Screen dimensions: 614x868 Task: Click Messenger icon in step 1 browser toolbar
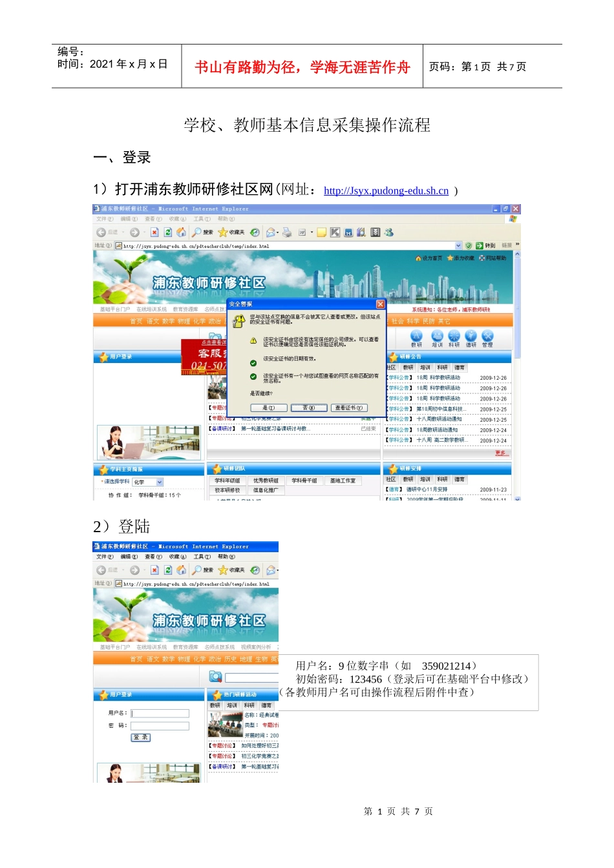(x=388, y=232)
